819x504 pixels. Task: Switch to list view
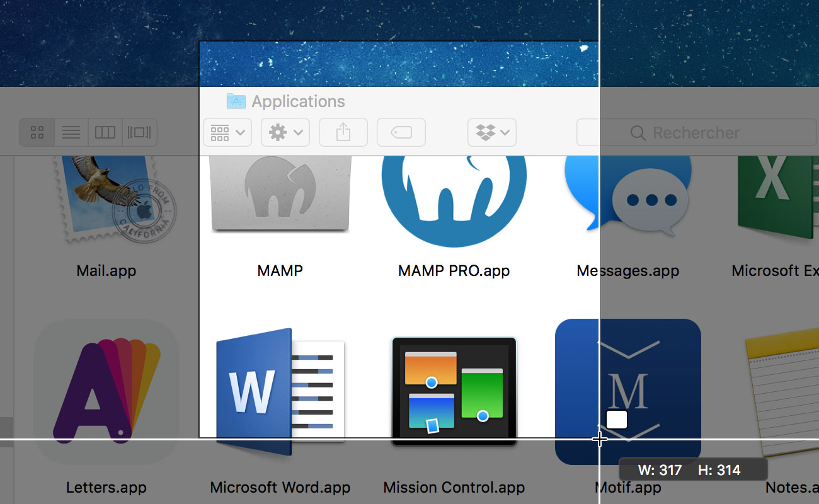tap(71, 132)
